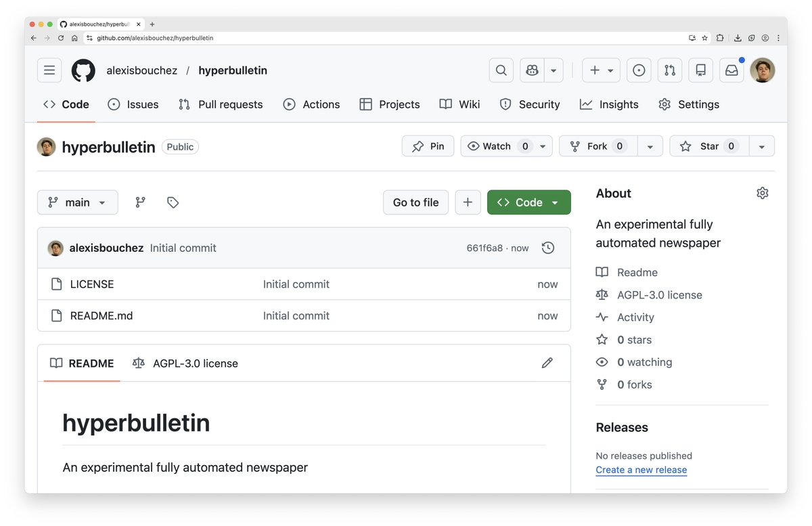Screen dimensions: 812x526
Task: Open the main branch selector dropdown
Action: 78,202
